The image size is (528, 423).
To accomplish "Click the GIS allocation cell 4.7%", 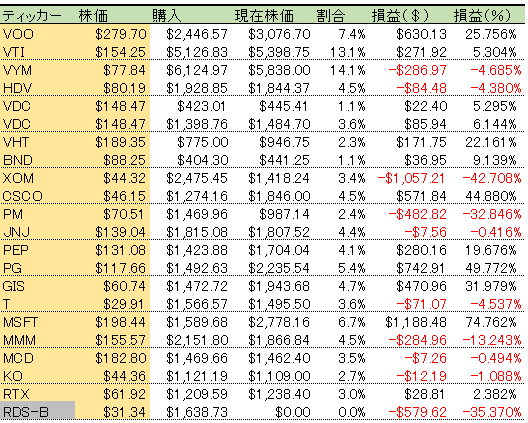I will coord(352,286).
